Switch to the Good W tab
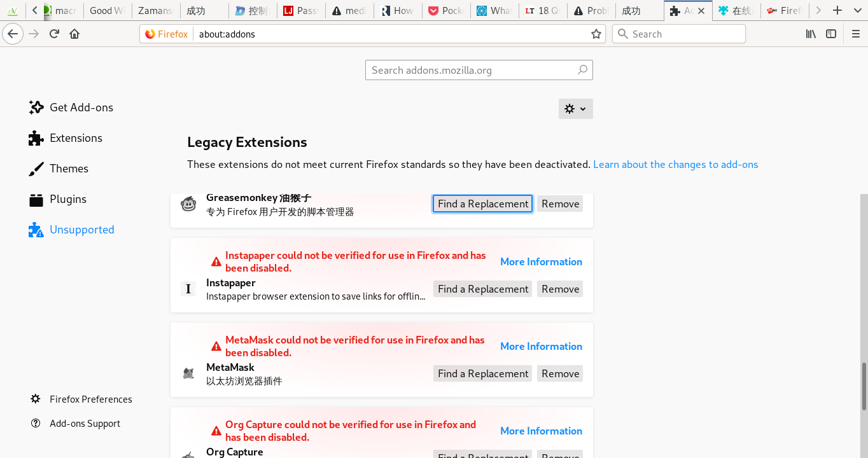Viewport: 868px width, 458px height. (x=108, y=11)
